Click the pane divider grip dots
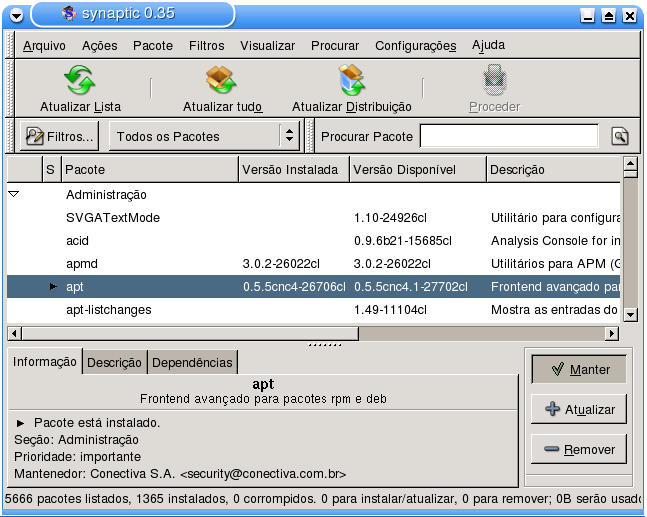This screenshot has height=517, width=647. [325, 345]
